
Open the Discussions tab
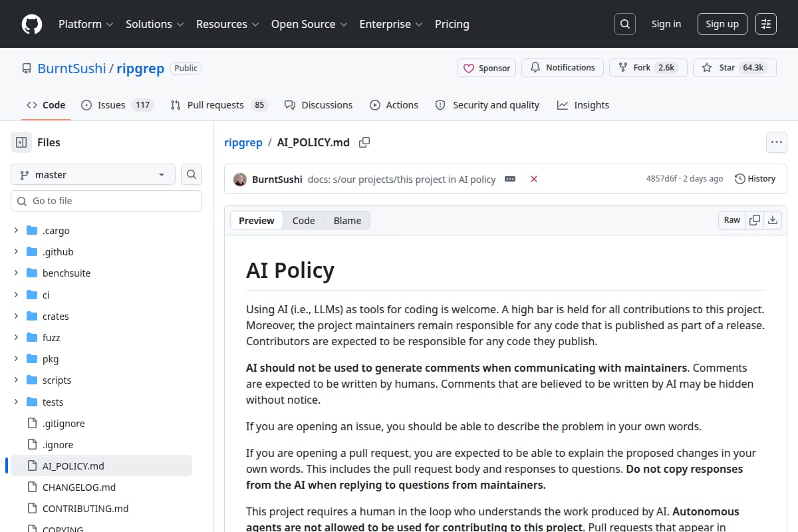[319, 105]
